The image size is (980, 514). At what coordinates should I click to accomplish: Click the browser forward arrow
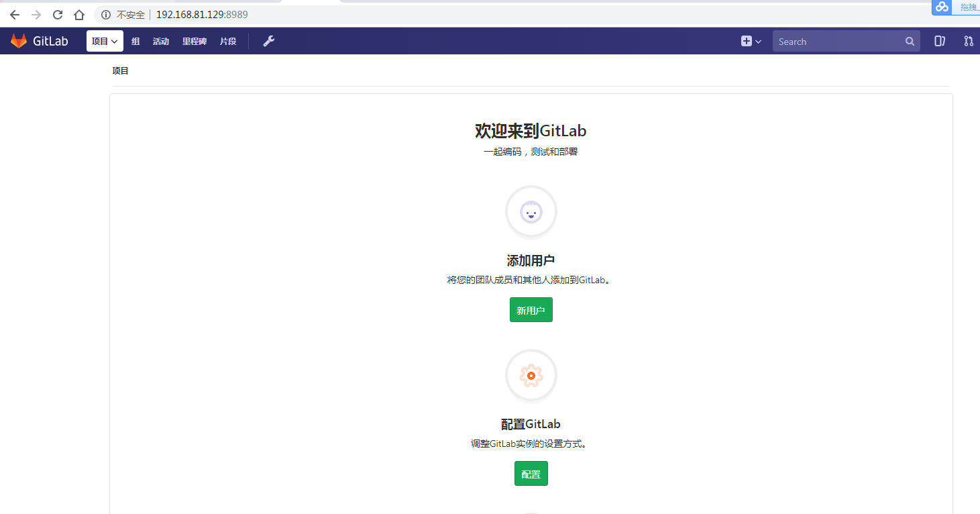[x=36, y=15]
